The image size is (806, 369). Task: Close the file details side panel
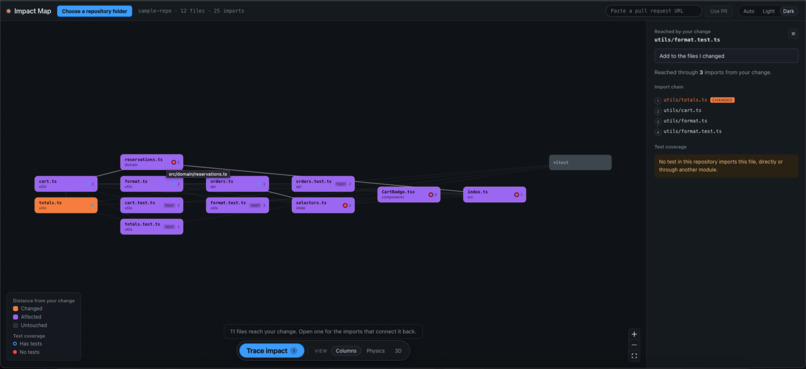[x=793, y=33]
